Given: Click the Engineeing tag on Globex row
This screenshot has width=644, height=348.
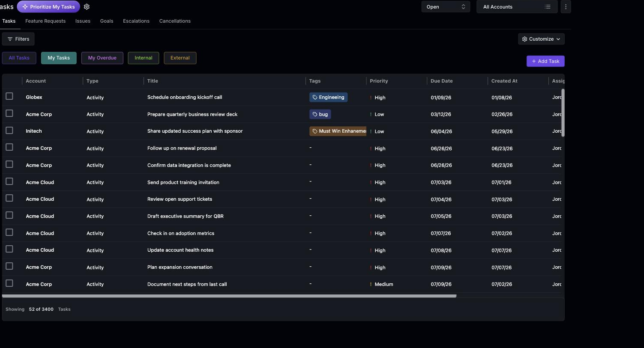Looking at the screenshot, I should coord(328,97).
